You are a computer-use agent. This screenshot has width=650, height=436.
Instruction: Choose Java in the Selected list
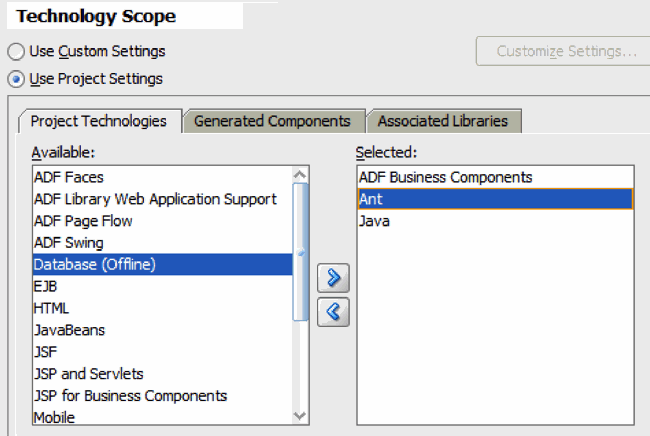point(374,221)
